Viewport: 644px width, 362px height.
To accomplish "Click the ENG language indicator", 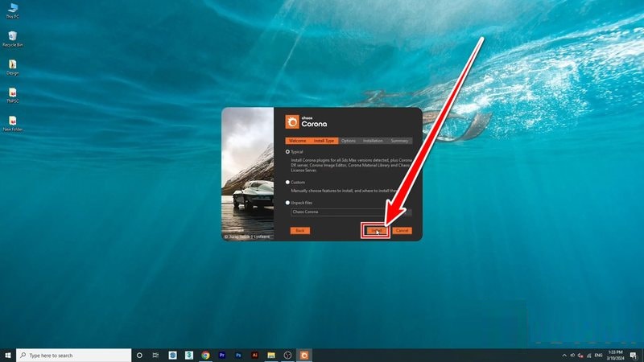I will tap(598, 356).
